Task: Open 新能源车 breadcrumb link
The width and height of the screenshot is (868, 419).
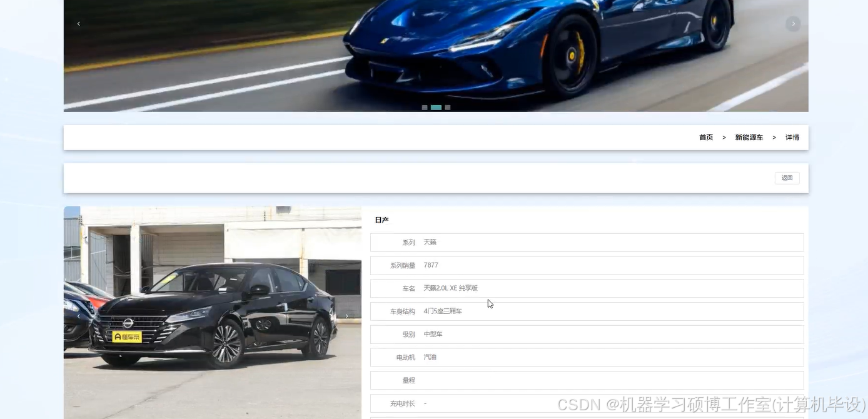Action: point(749,138)
